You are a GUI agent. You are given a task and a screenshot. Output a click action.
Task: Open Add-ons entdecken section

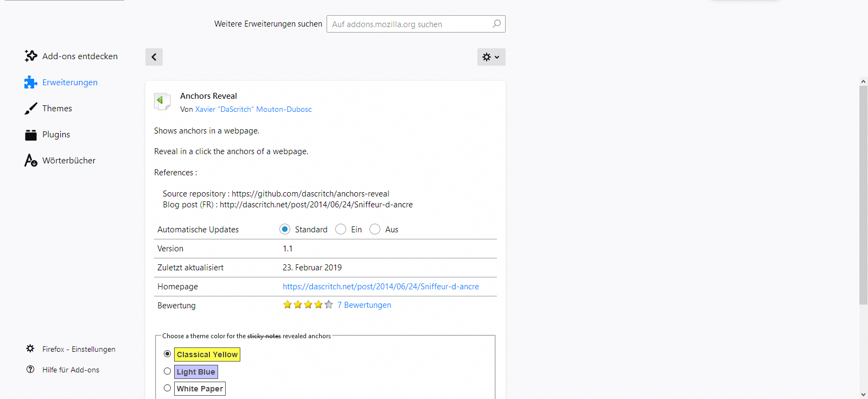[x=80, y=56]
